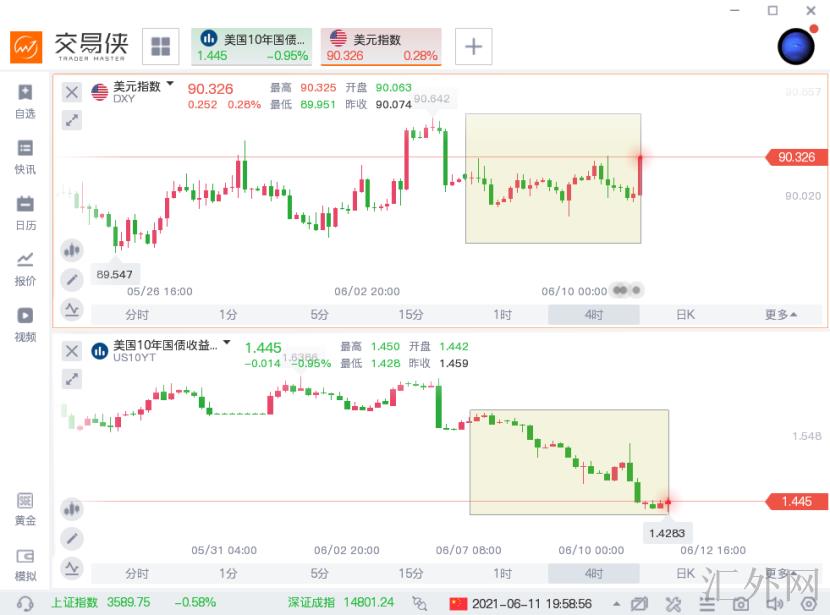Open the 更多 timeframe dropdown on bottom chart

(779, 571)
